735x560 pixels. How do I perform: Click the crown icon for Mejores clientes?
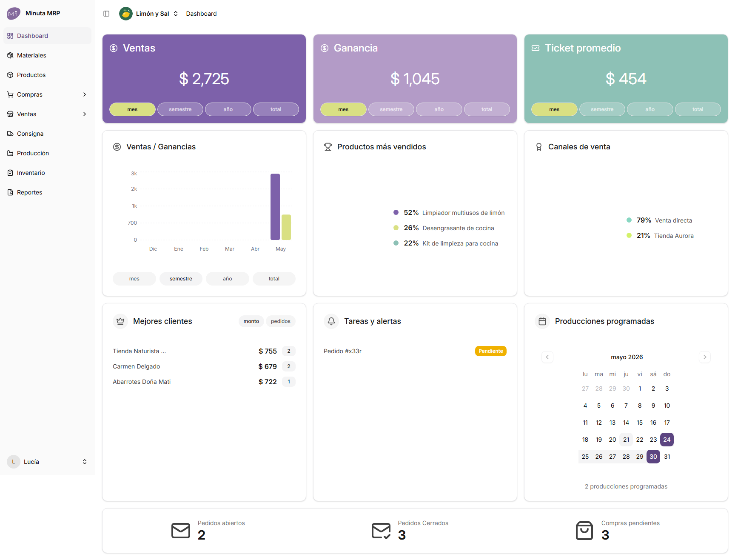pyautogui.click(x=120, y=321)
